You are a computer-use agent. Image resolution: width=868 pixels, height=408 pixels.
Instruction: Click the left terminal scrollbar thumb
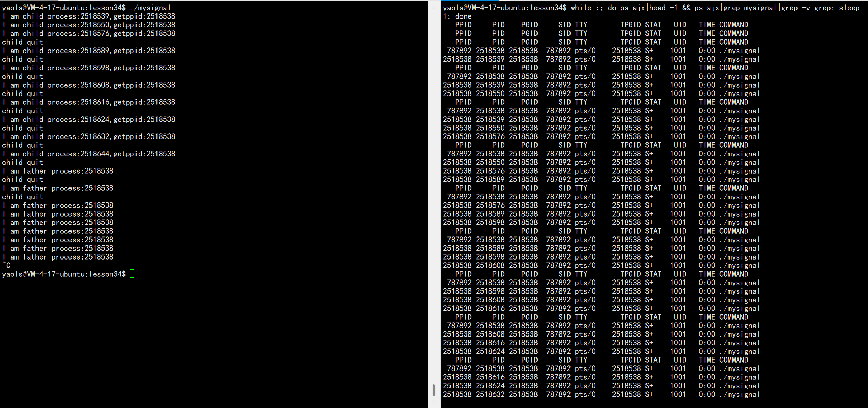(434, 390)
